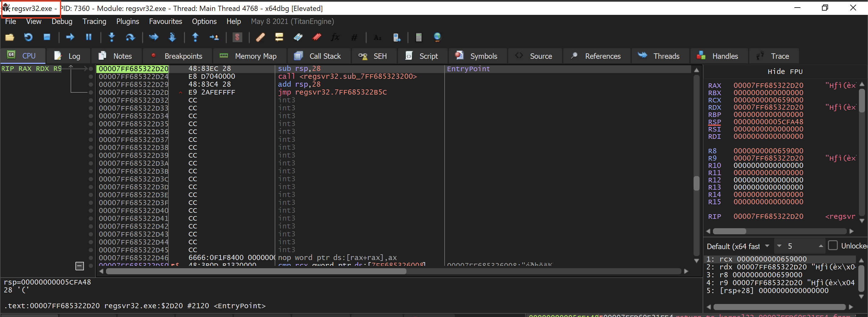Click the Hide FPU button

click(785, 72)
